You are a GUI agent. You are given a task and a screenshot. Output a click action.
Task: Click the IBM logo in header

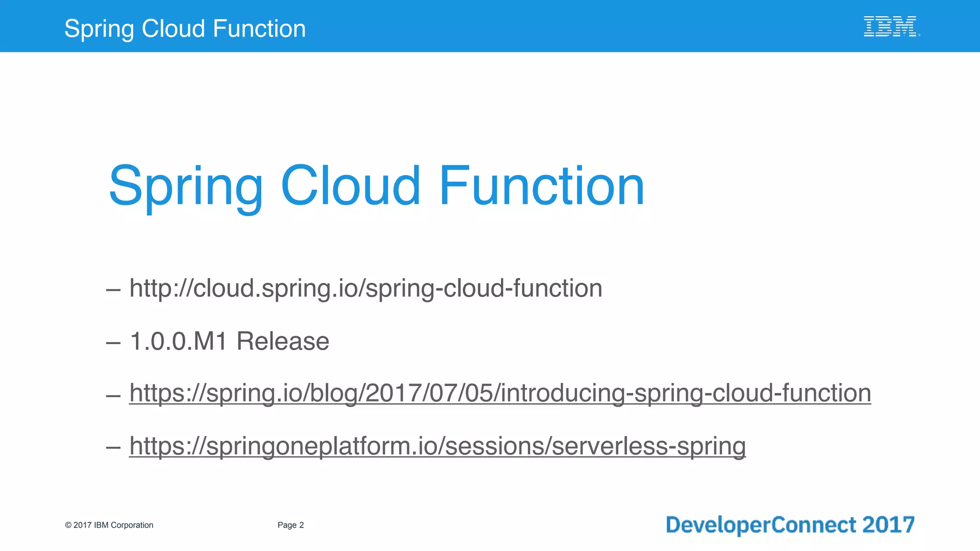coord(891,26)
